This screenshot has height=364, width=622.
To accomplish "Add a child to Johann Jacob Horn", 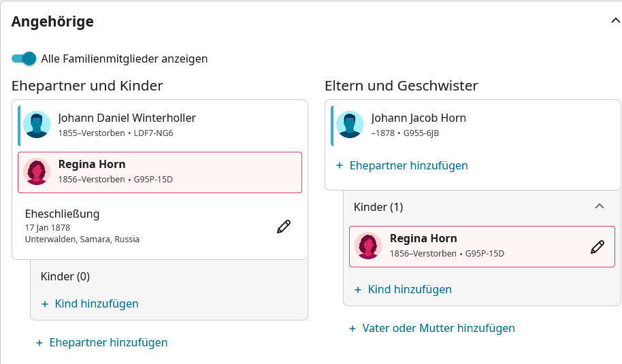I will coord(403,289).
